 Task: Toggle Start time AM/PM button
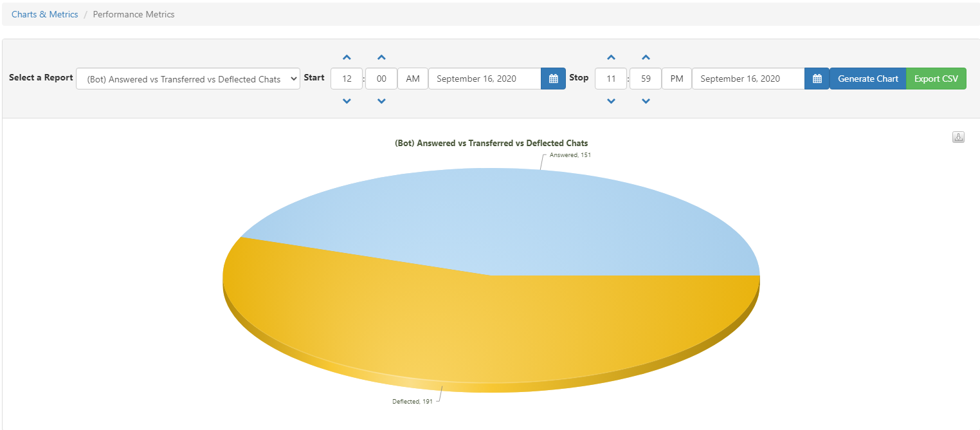click(x=413, y=79)
